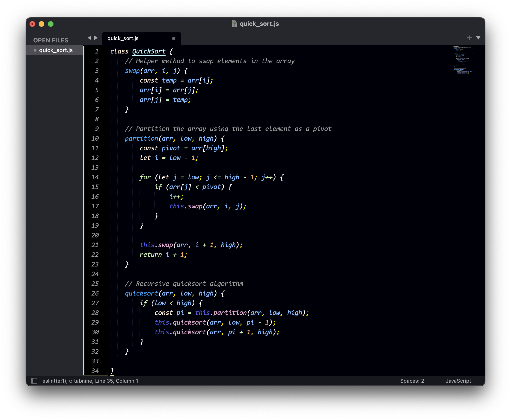The height and width of the screenshot is (420, 511).
Task: Open the tab list dropdown arrow
Action: (x=478, y=38)
